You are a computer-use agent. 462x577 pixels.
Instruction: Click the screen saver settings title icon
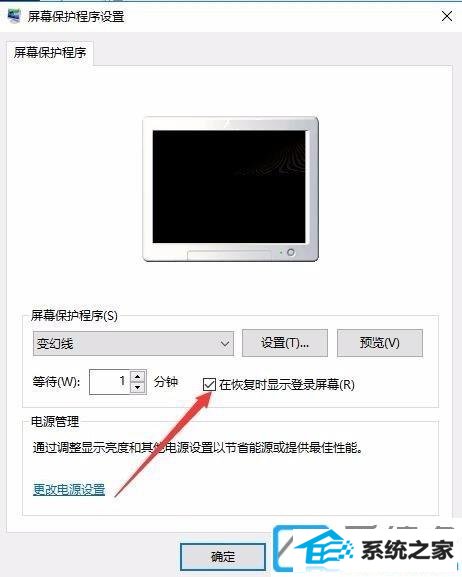coord(14,16)
